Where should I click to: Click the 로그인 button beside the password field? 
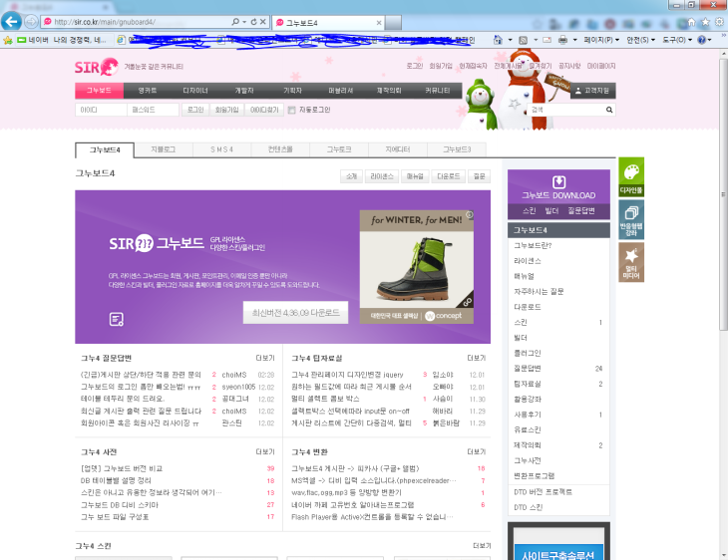195,110
